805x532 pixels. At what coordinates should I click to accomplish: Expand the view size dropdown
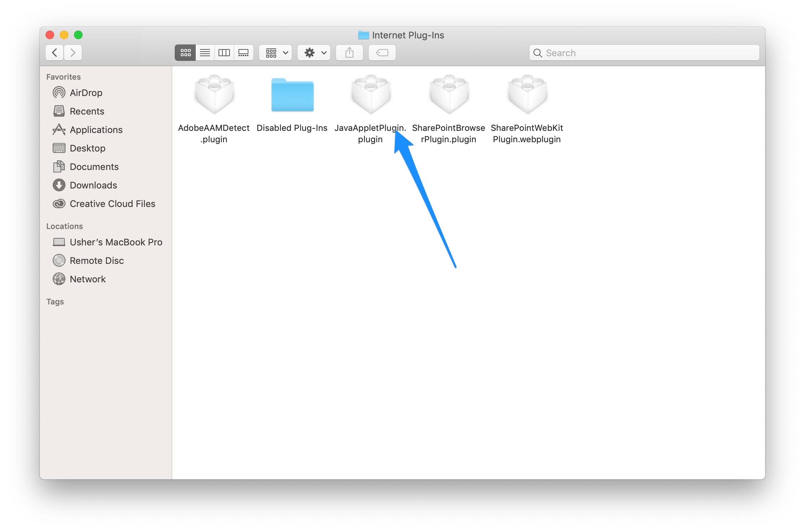point(275,53)
